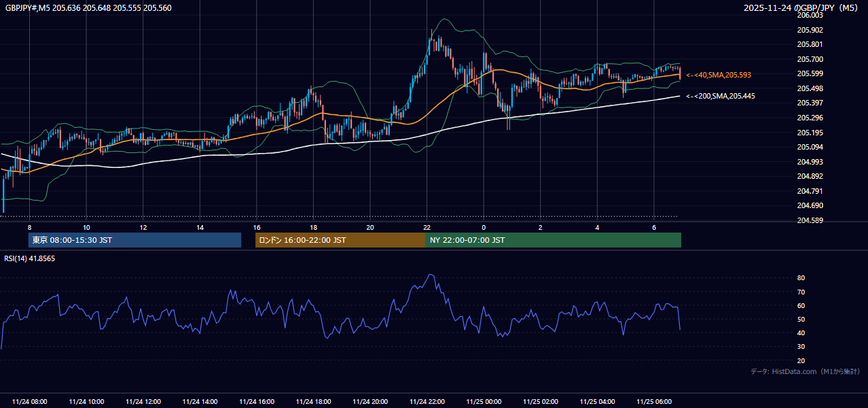Click the RSI(14) 41.8565 indicator label
The image size is (868, 408).
click(29, 258)
